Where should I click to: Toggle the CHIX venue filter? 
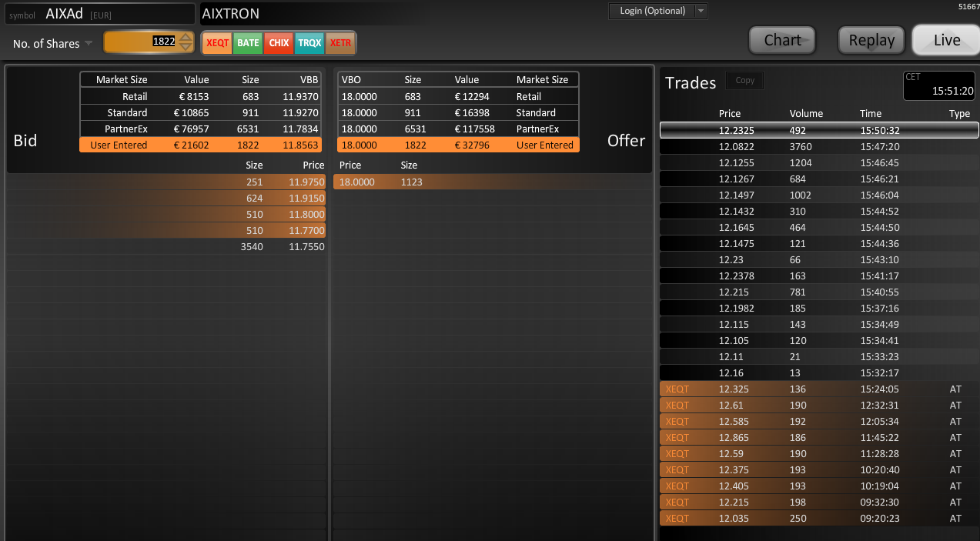click(279, 43)
